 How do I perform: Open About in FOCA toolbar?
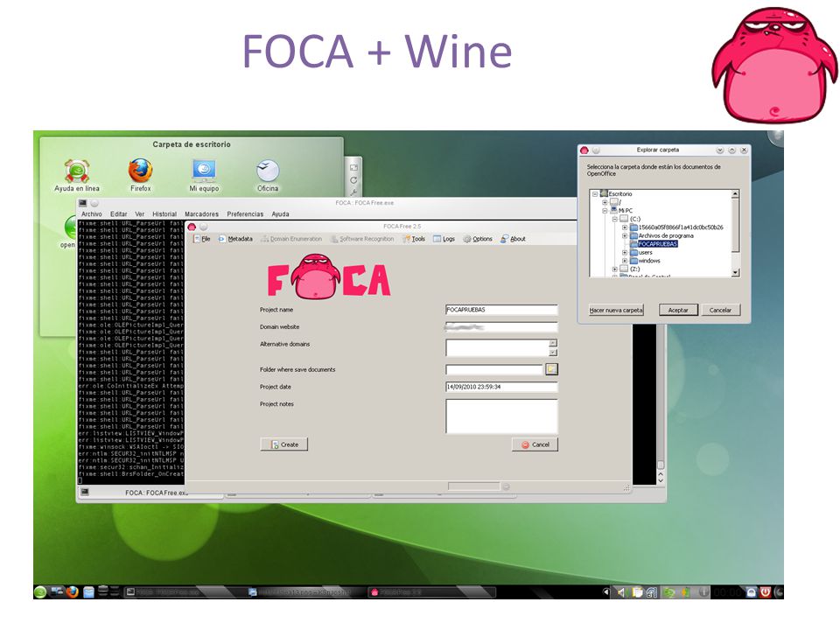514,239
